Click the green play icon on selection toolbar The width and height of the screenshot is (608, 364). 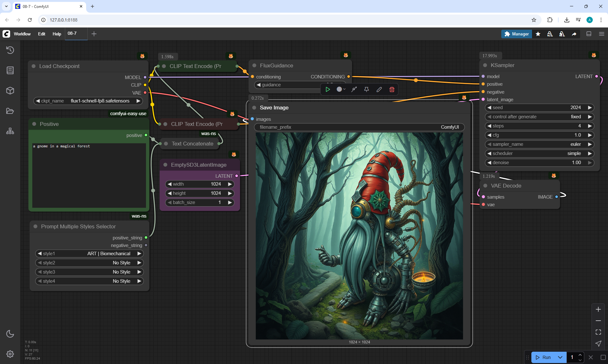tap(328, 89)
